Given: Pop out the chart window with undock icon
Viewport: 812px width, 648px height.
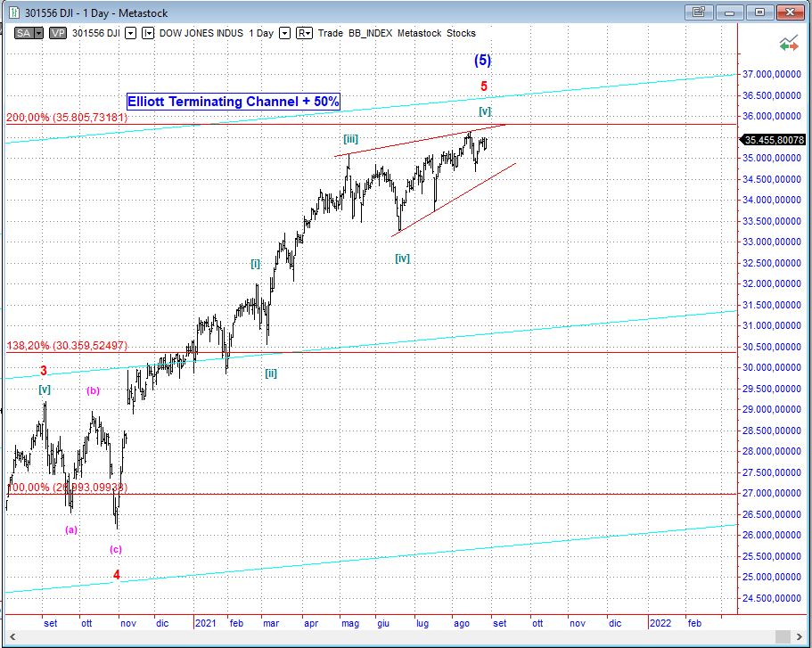Looking at the screenshot, I should pyautogui.click(x=699, y=12).
